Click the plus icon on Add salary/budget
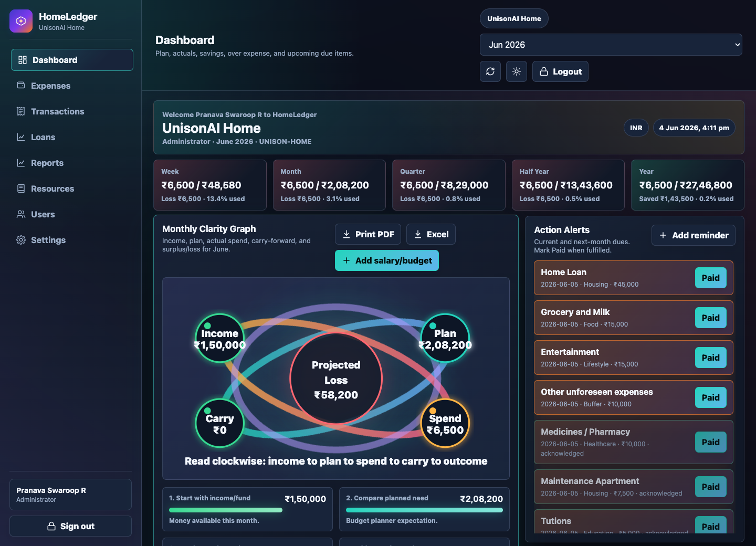 tap(346, 260)
